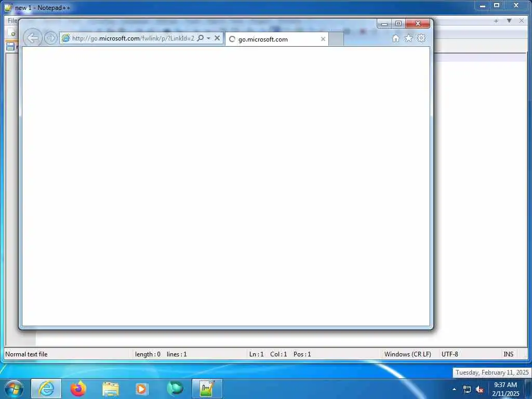Click 'Windows (CR LF)' line ending indicator
The width and height of the screenshot is (532, 399).
click(x=407, y=354)
